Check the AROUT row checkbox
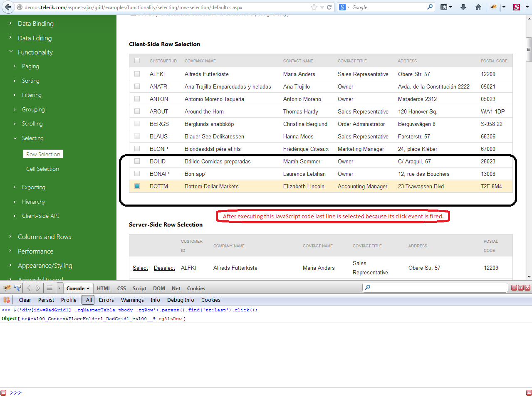Screen dimensions: 532x397 (137, 111)
